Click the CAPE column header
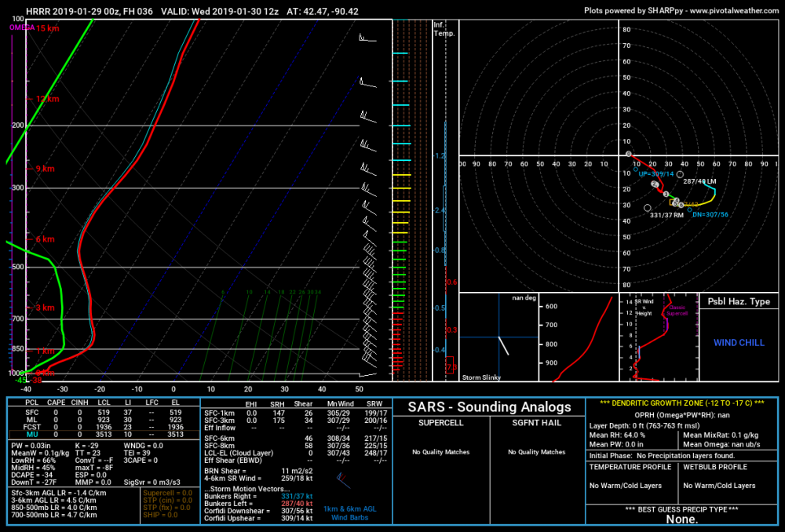 (x=56, y=403)
